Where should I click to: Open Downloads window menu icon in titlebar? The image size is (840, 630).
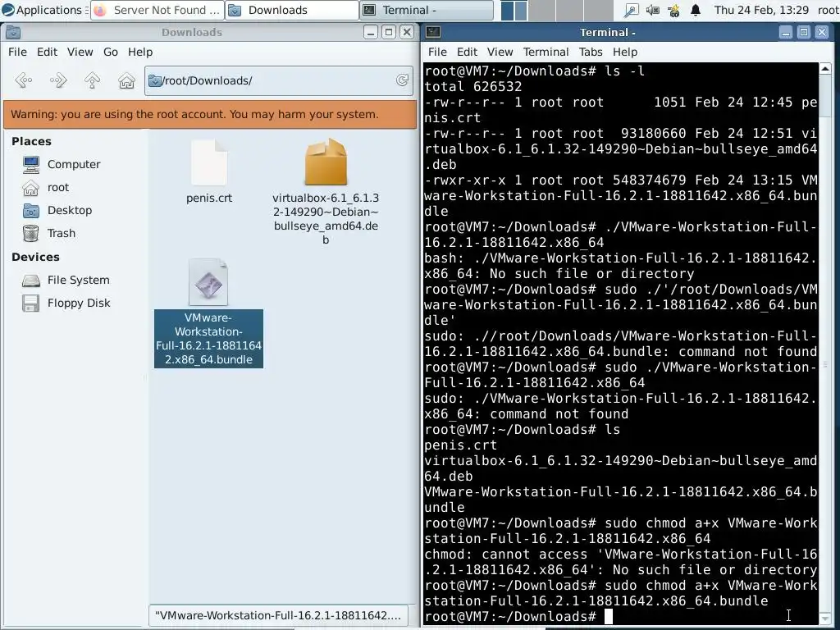(13, 33)
